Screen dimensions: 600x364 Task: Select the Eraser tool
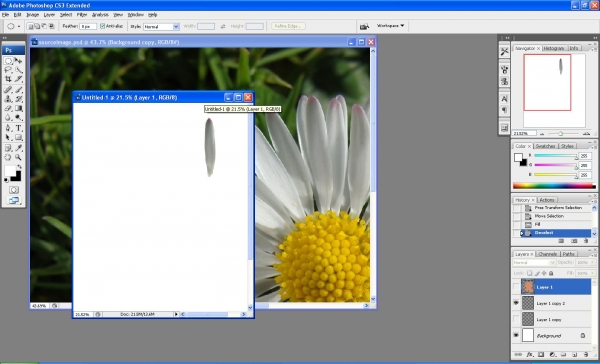point(8,108)
